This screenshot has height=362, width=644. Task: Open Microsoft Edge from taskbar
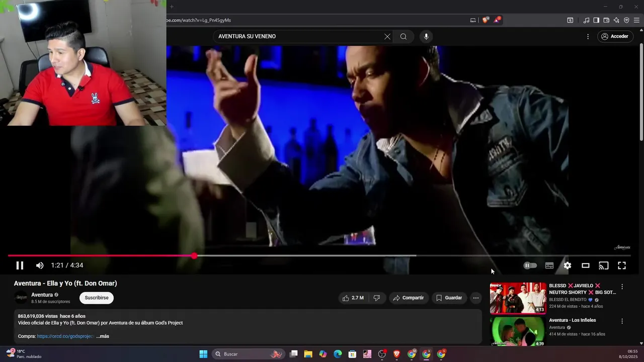click(338, 354)
